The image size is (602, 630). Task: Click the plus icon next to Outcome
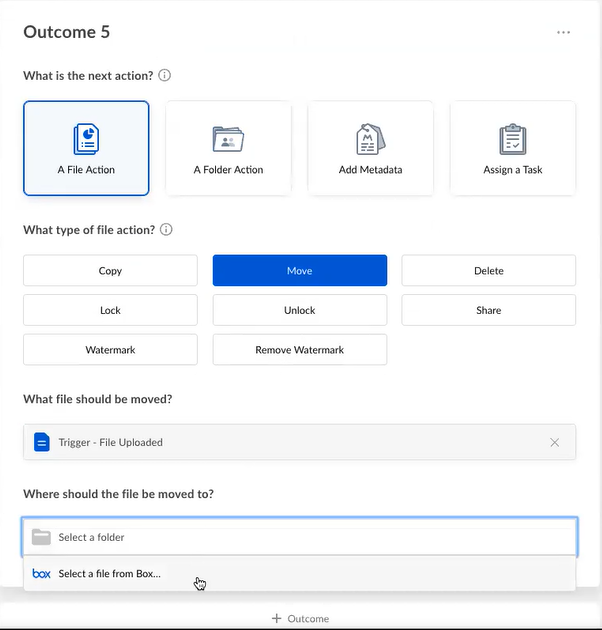[x=276, y=618]
